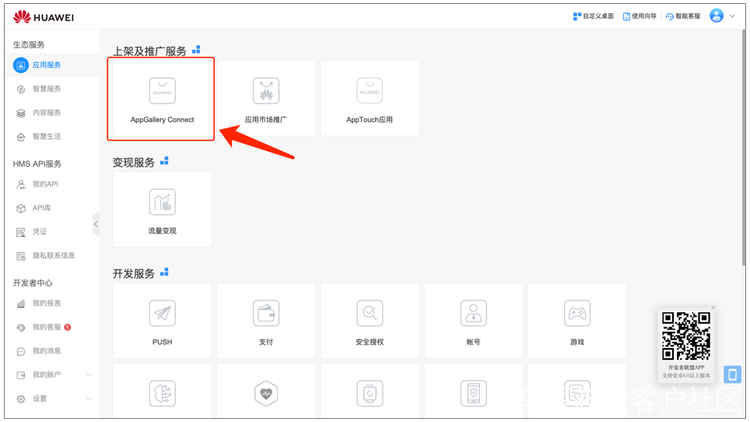Screen dimensions: 750x422
Task: Open API库 in the sidebar
Action: tap(53, 208)
